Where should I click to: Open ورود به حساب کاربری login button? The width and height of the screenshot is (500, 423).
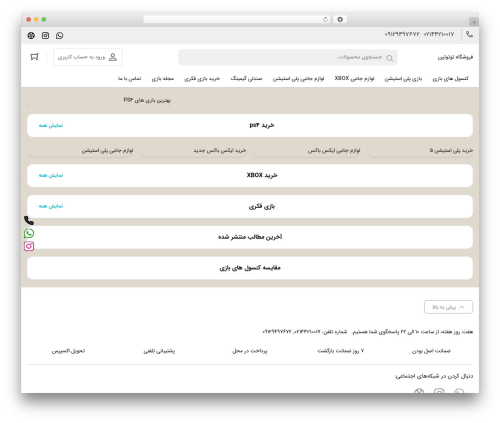[88, 57]
